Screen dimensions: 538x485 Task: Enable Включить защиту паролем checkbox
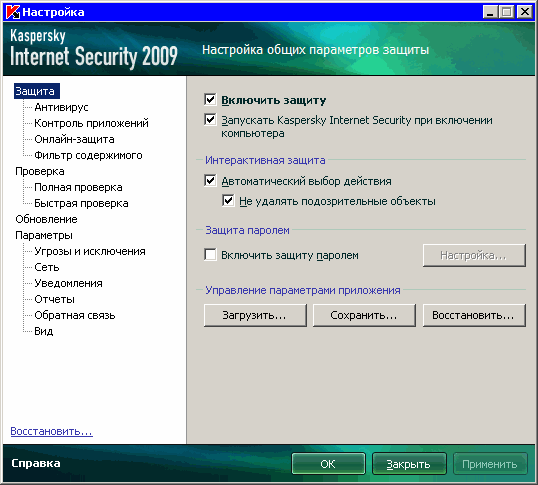pos(210,255)
